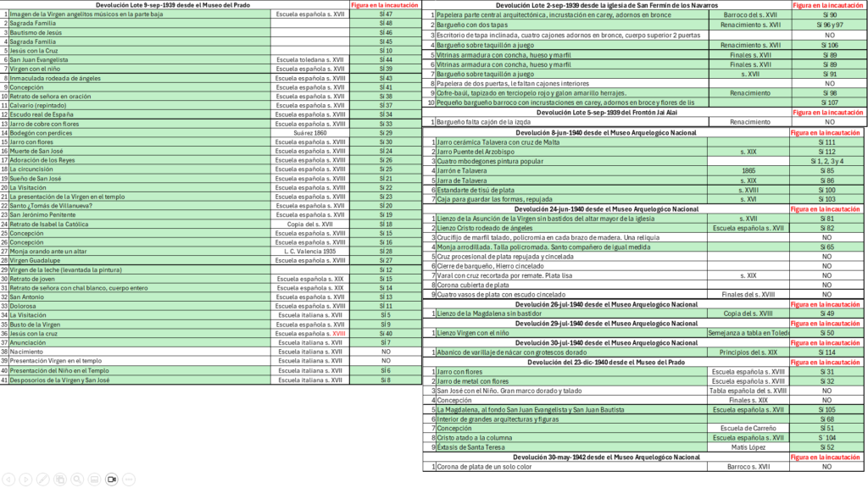Toggle subtitles in slideshow controls
The height and width of the screenshot is (488, 868).
(x=95, y=480)
